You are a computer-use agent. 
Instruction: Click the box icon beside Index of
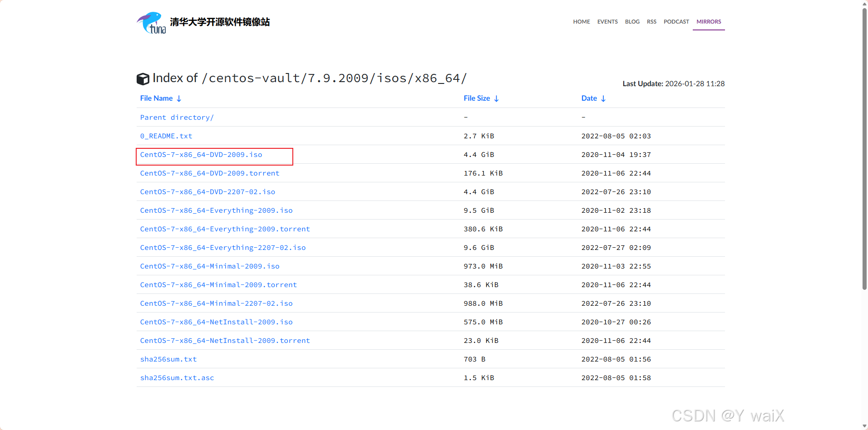pos(143,79)
